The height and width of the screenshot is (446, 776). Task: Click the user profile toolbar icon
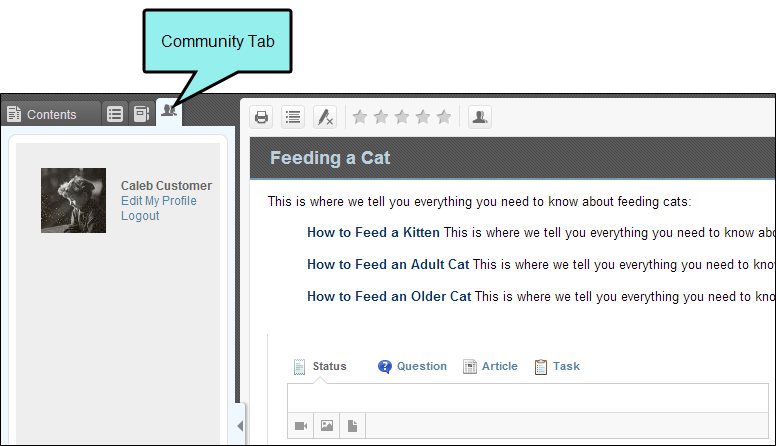480,117
